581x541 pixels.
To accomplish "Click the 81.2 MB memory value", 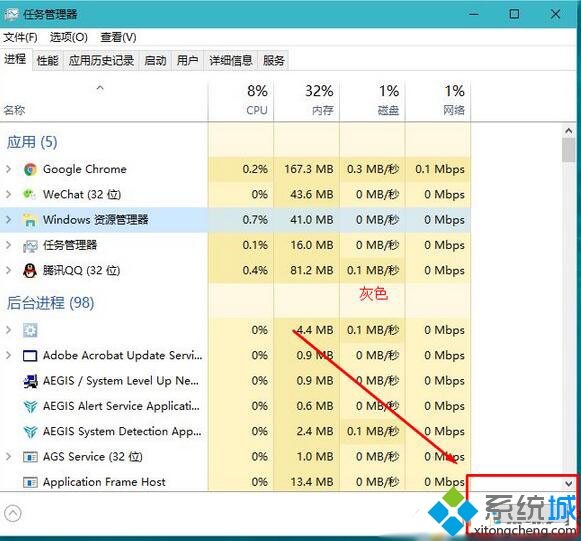I will [x=312, y=270].
